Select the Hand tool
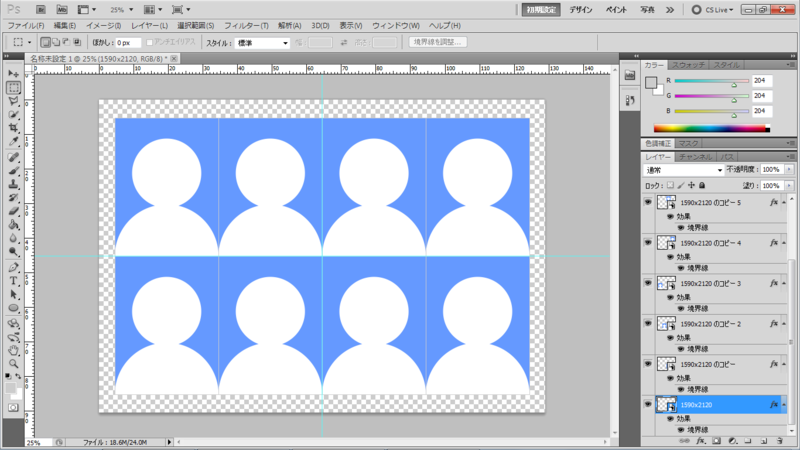This screenshot has width=800, height=450. coord(14,351)
